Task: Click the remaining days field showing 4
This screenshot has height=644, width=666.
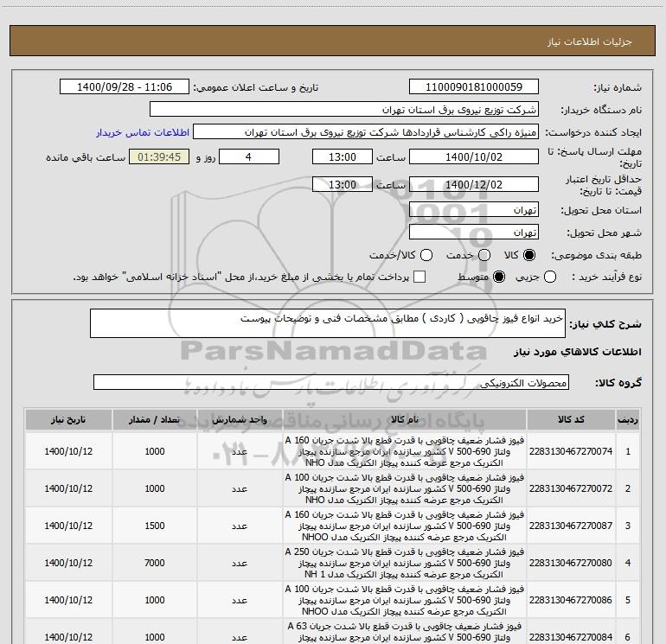Action: 249,157
